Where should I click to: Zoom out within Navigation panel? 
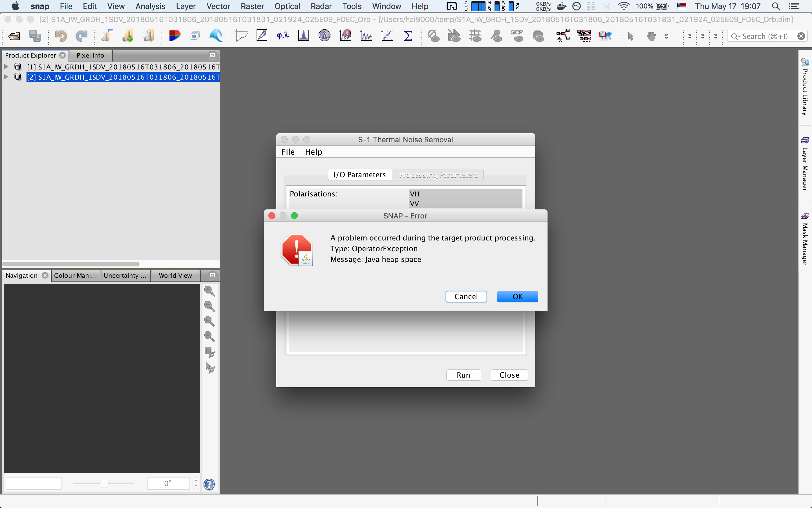point(210,306)
